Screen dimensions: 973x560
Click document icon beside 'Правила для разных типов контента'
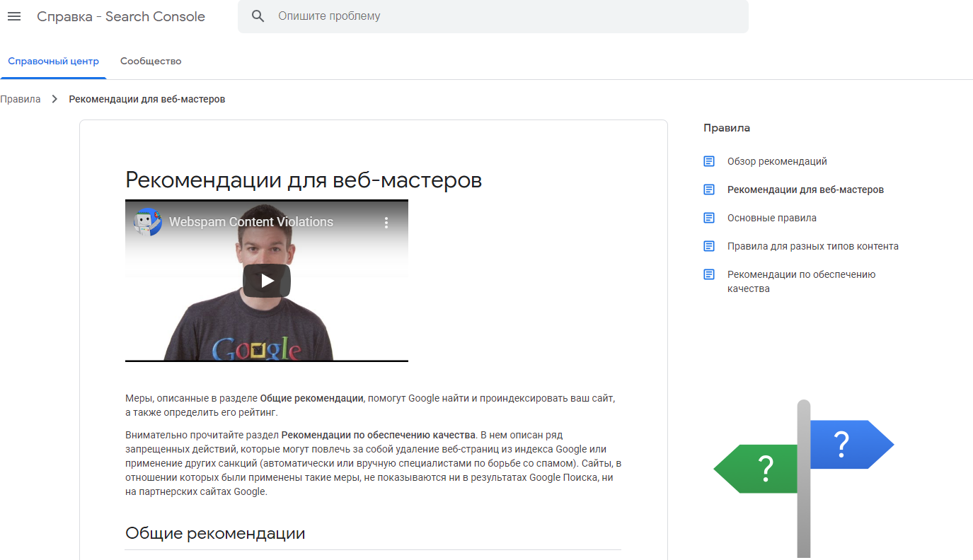[x=709, y=246]
